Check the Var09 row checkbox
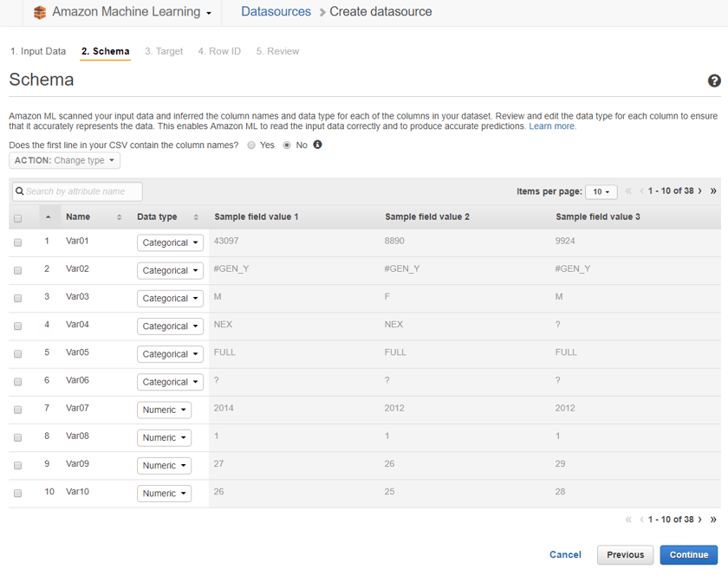 tap(17, 465)
